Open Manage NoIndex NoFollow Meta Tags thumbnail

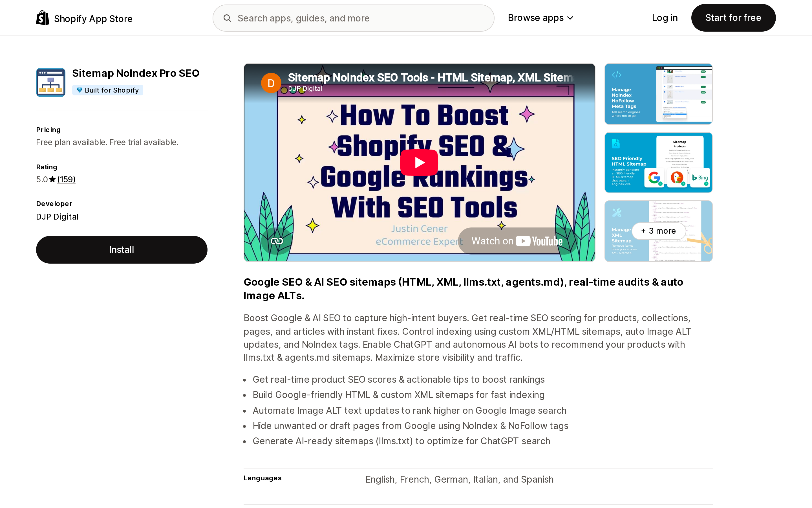[x=658, y=94]
